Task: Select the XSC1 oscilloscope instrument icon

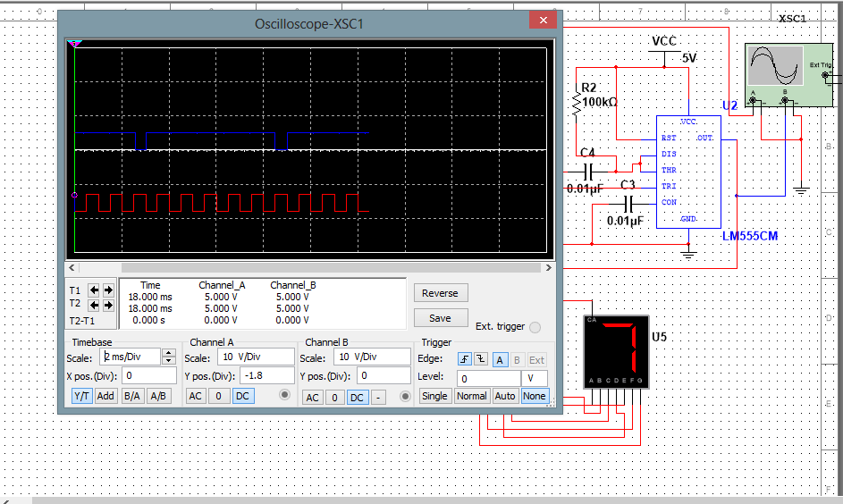Action: 788,75
